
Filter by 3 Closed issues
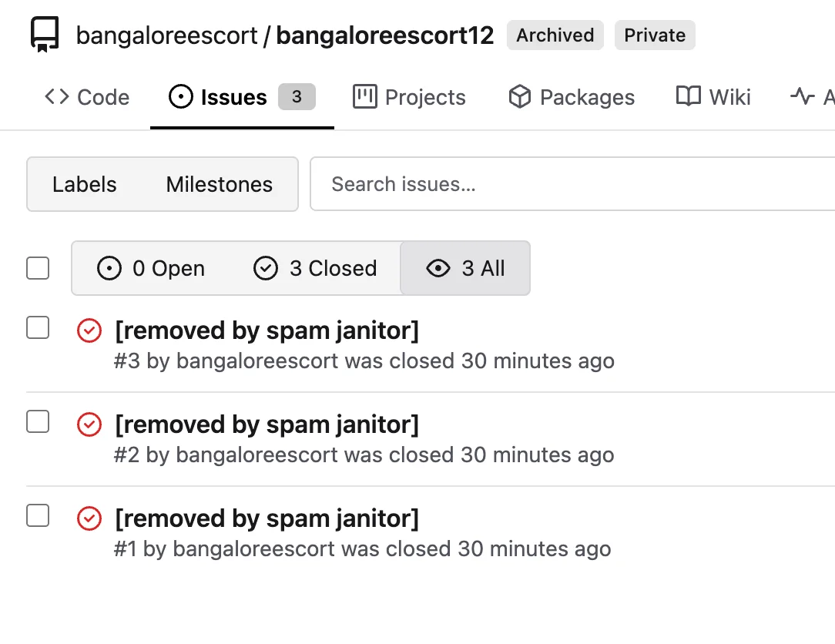point(315,268)
